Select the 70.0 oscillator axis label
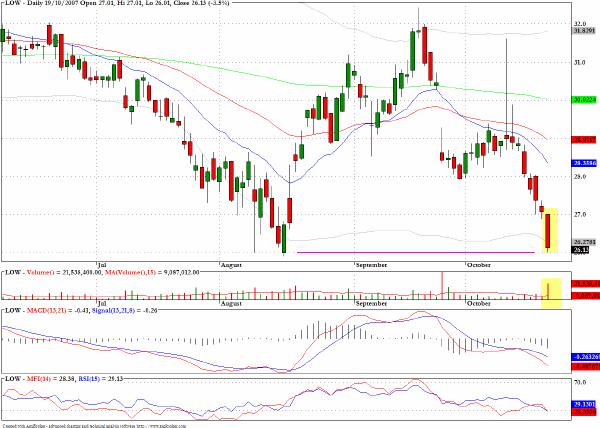Viewport: 600px width, 428px height. point(580,382)
